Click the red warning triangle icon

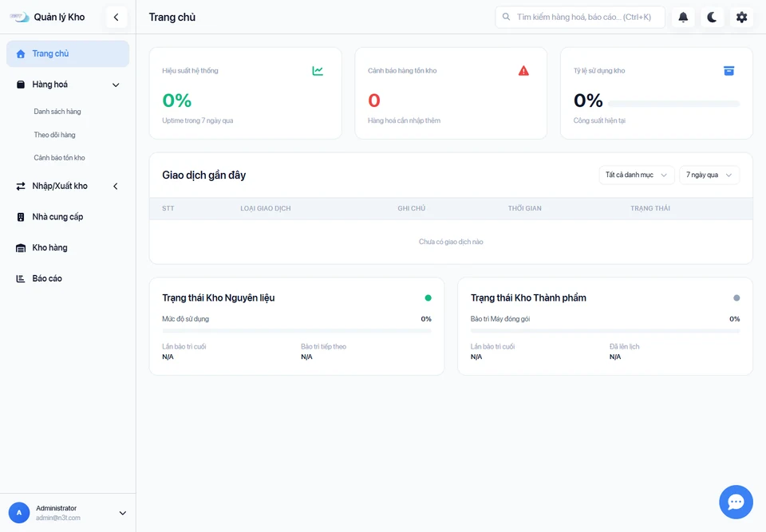tap(523, 71)
